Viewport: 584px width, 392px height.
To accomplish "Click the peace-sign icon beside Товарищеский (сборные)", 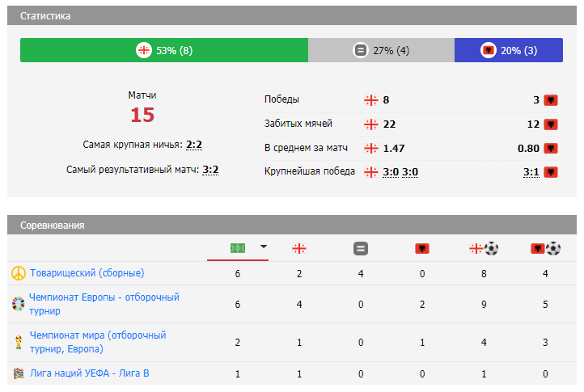I will pos(18,273).
